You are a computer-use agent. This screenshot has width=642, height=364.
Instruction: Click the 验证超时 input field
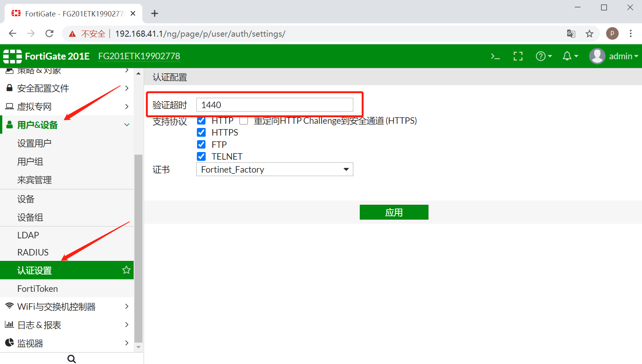pos(274,105)
